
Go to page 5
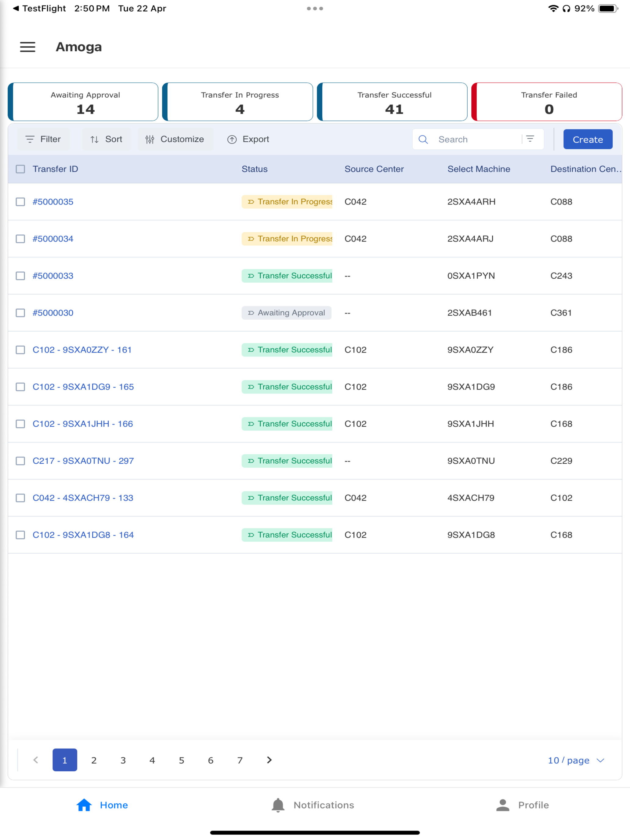click(182, 760)
